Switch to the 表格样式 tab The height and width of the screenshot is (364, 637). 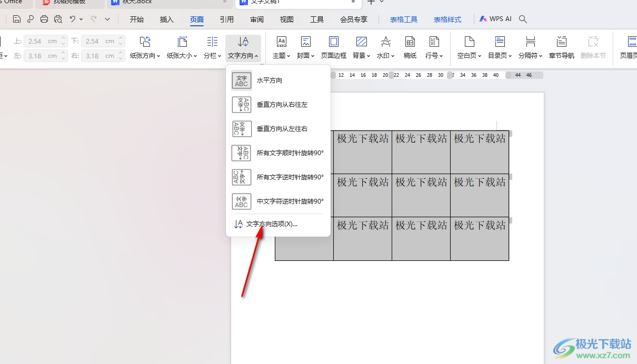(447, 19)
